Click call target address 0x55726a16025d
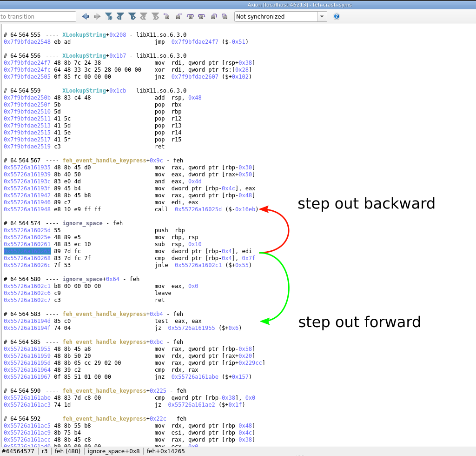 pyautogui.click(x=198, y=209)
